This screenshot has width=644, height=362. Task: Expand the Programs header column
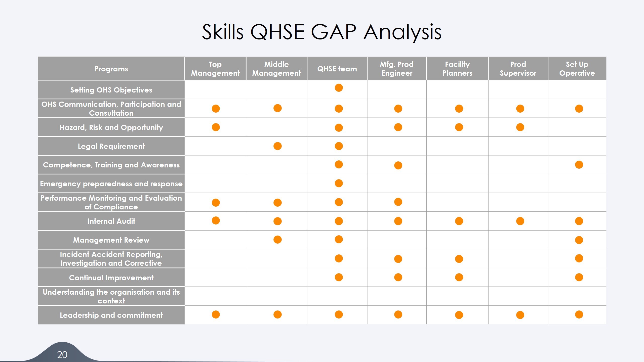point(111,68)
